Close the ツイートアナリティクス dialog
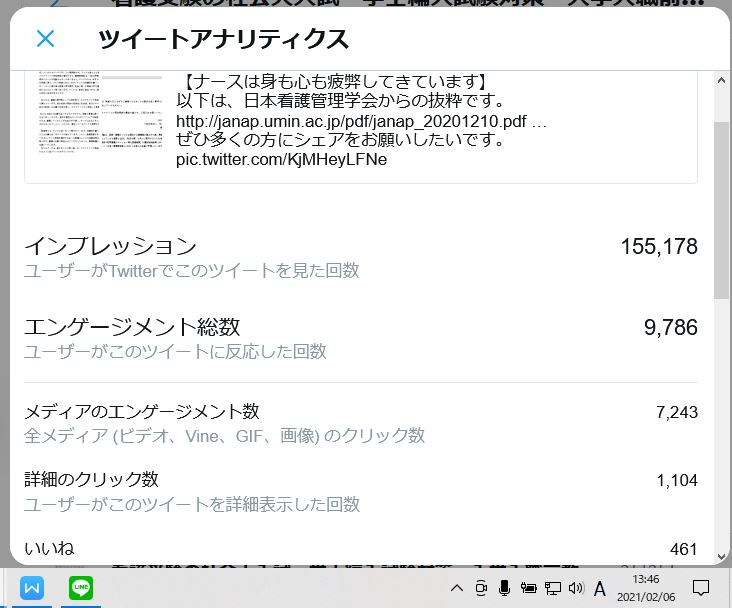 point(45,39)
